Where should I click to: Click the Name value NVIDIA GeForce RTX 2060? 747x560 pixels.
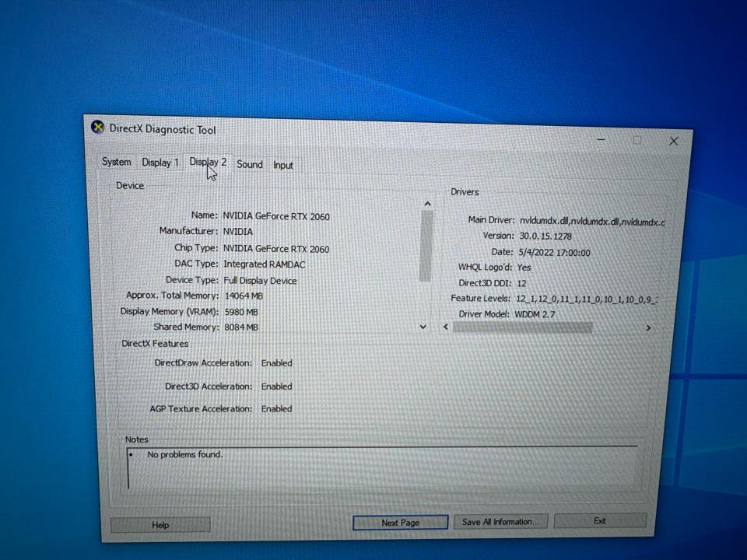(x=276, y=217)
